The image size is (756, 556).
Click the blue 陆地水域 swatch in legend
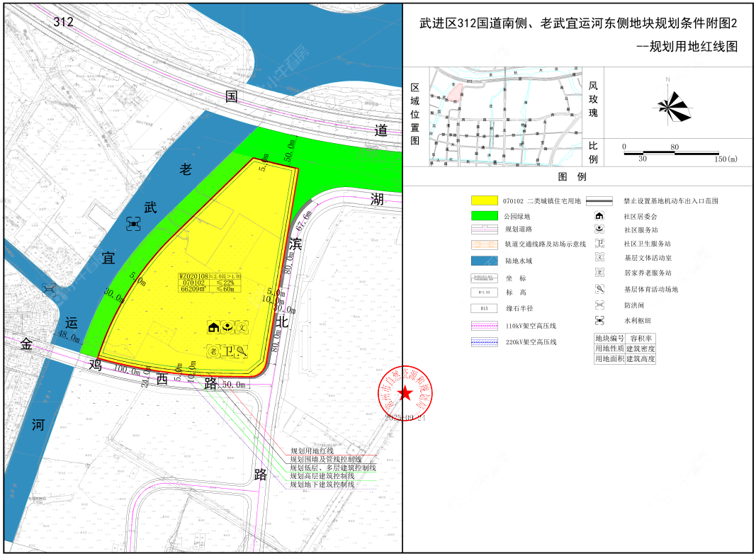[x=485, y=261]
